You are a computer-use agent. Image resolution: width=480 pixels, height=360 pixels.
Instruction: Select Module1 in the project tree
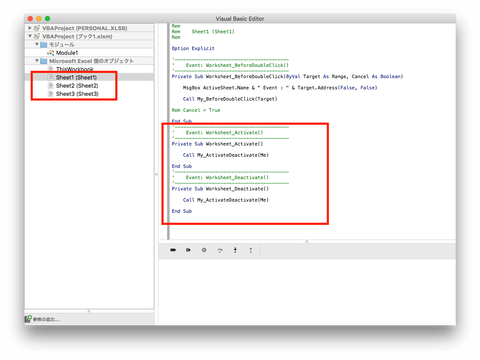[x=67, y=53]
